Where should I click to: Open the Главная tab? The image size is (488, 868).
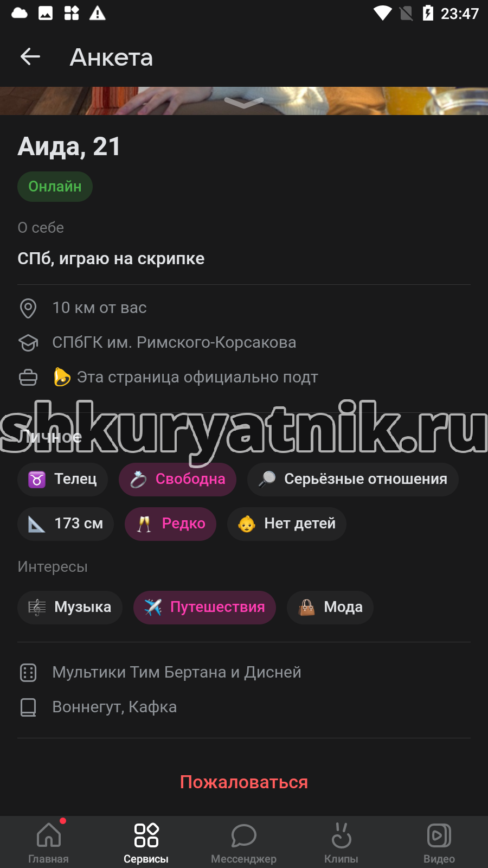(x=49, y=842)
